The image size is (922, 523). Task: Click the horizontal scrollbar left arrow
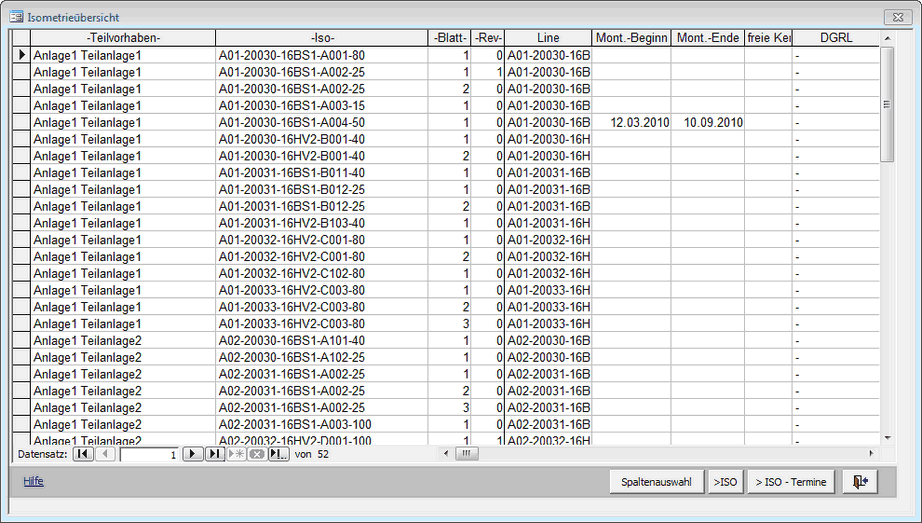point(445,454)
